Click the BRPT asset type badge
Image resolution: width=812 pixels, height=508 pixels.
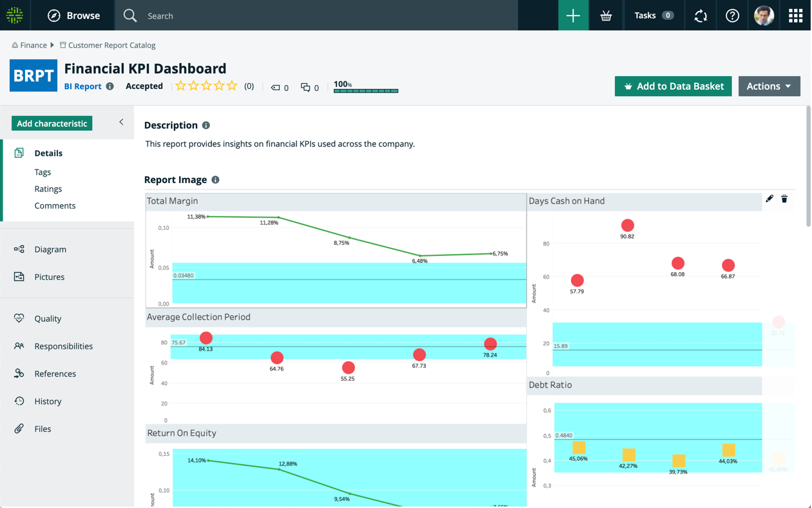click(x=34, y=75)
